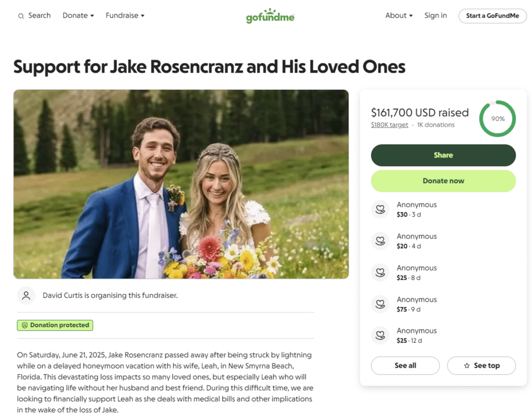Click the Search menu item
This screenshot has width=532, height=417.
[34, 16]
